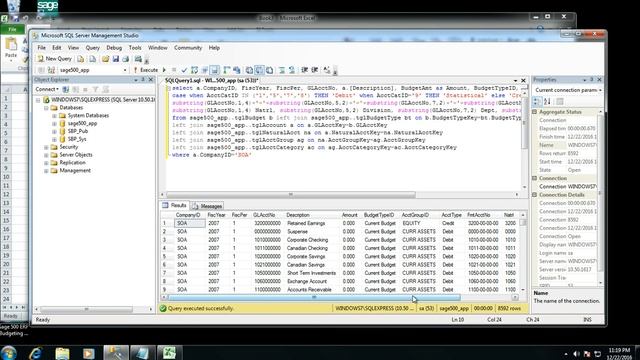Click auto-hide pin on Properties panel

tap(591, 80)
